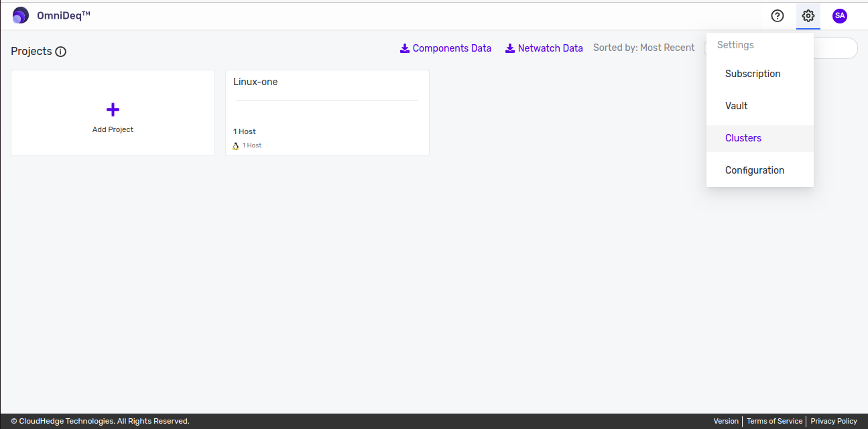Open the SA user avatar menu
This screenshot has width=868, height=429.
(x=840, y=15)
